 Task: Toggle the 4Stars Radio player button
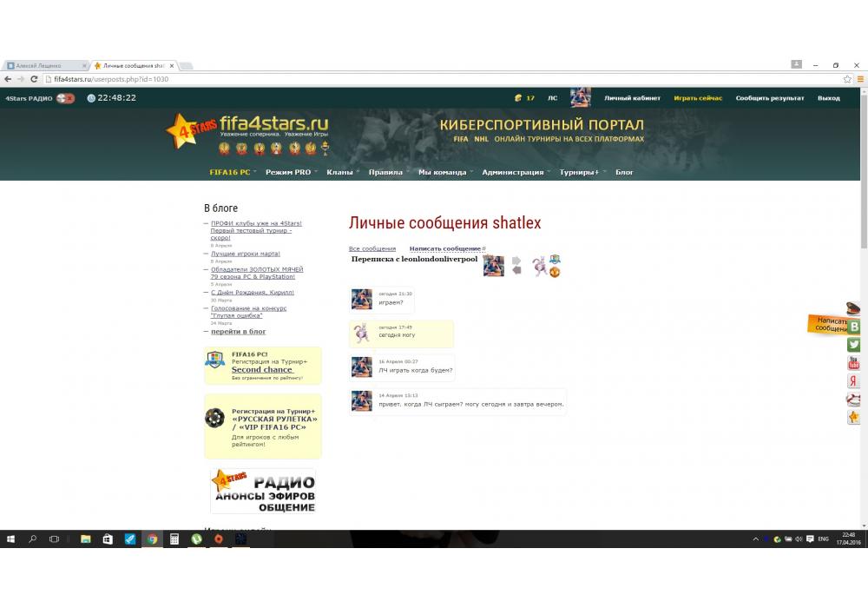(65, 98)
